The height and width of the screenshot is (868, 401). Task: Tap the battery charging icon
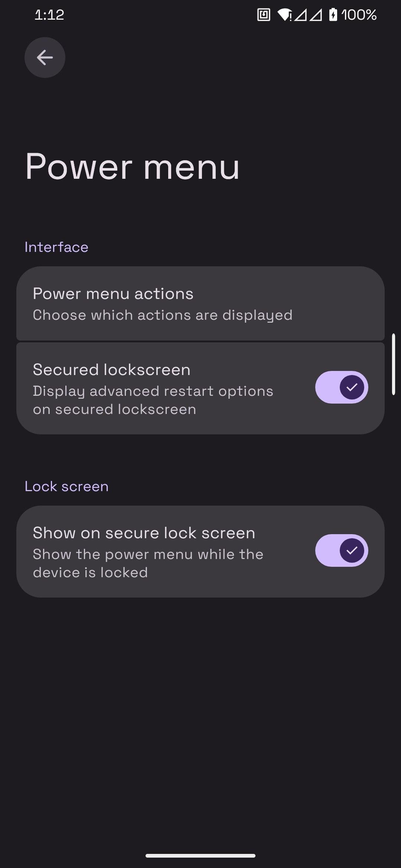click(x=333, y=15)
